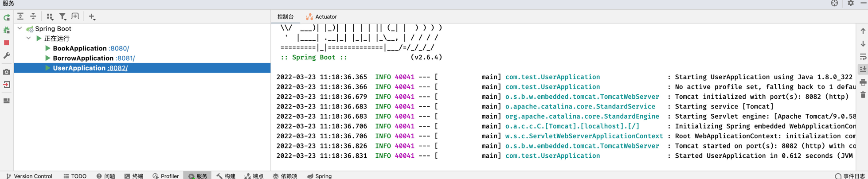Click the Rerun in Debug mode bug icon
The height and width of the screenshot is (179, 868).
[x=7, y=30]
